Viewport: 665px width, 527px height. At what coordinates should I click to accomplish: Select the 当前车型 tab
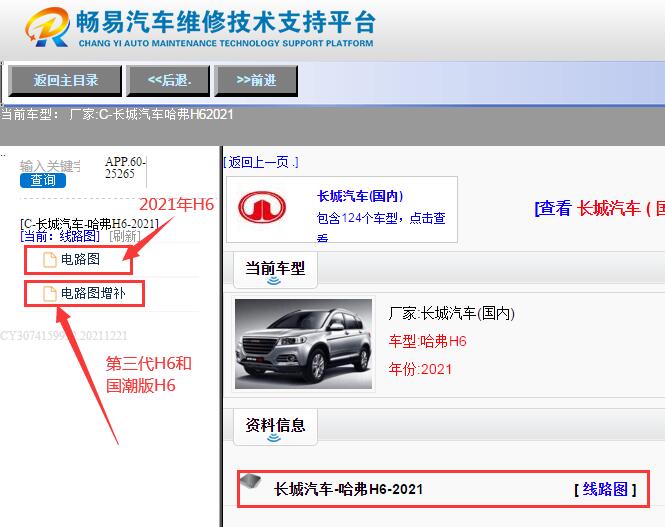275,270
